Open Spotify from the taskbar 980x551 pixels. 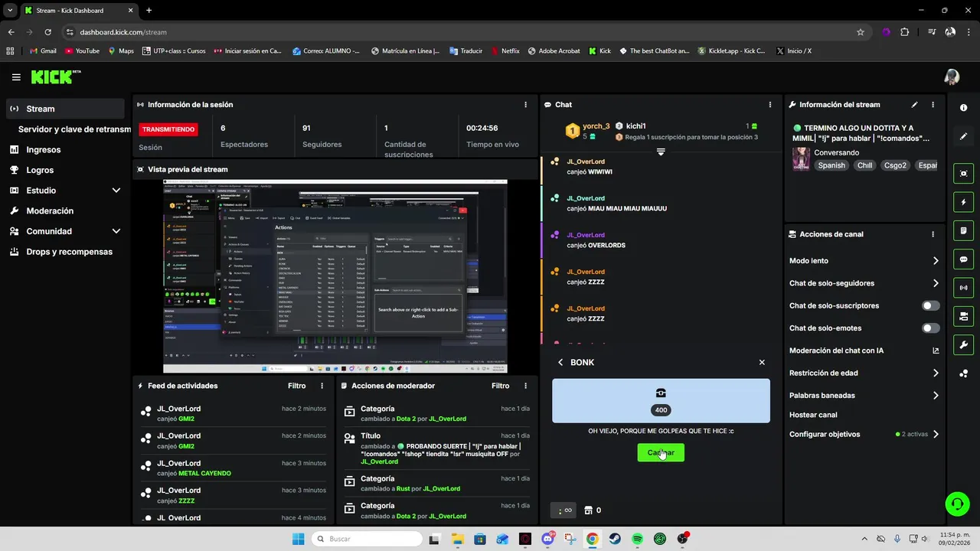[638, 539]
